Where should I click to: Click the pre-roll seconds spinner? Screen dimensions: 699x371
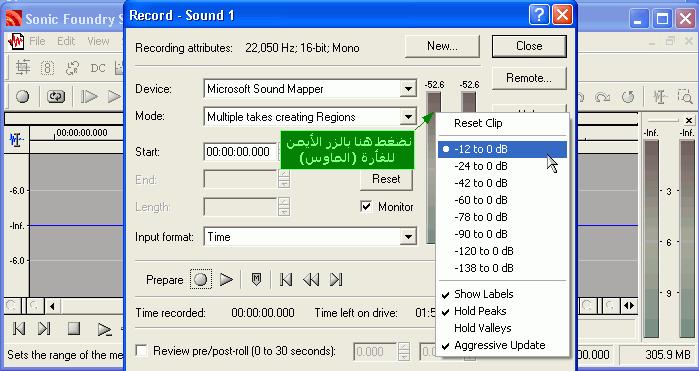click(x=403, y=351)
